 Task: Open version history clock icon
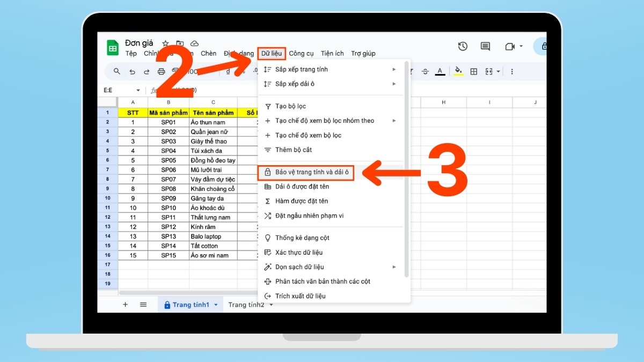[x=463, y=47]
